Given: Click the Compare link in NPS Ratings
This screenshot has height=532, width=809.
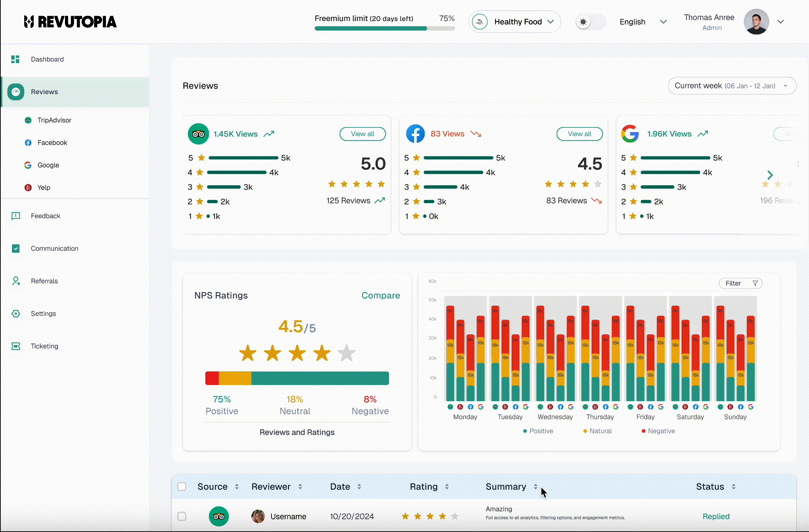Looking at the screenshot, I should (x=381, y=295).
